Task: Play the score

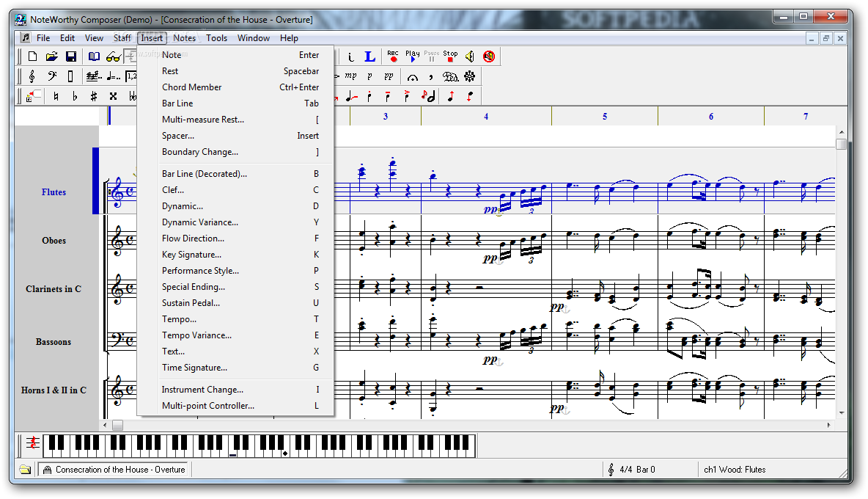Action: click(413, 56)
